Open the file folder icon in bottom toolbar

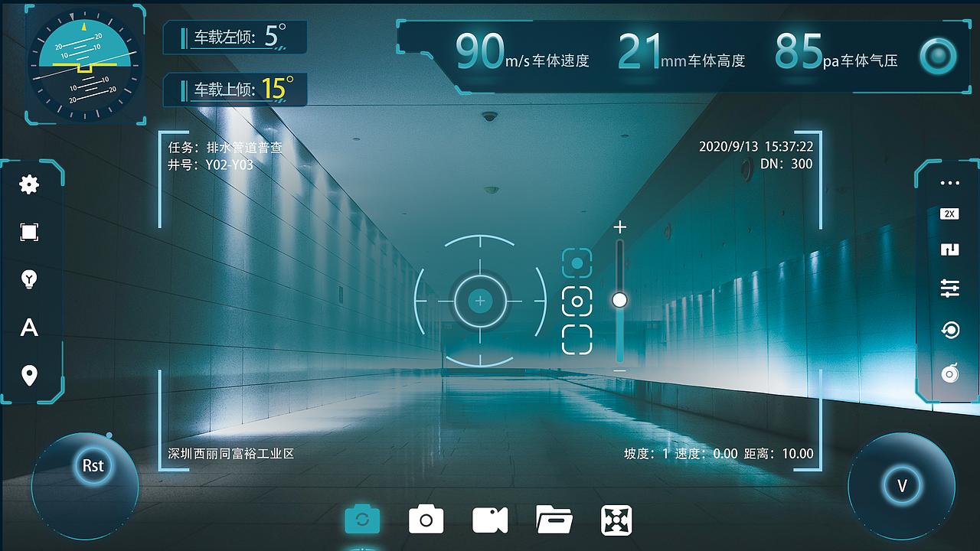[554, 519]
